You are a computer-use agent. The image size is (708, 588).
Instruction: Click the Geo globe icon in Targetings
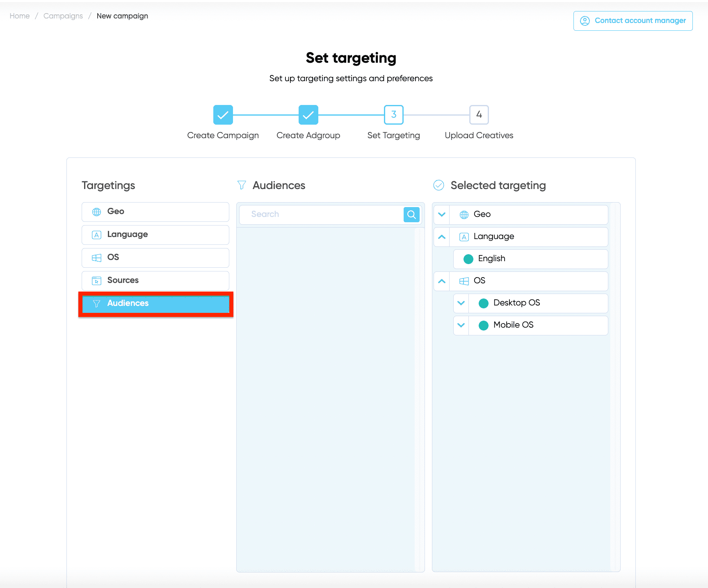click(x=96, y=212)
